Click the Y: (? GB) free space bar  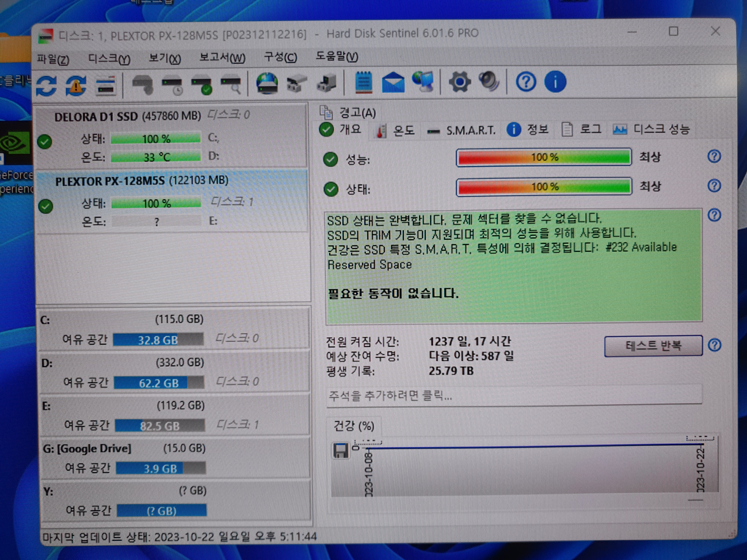(161, 510)
